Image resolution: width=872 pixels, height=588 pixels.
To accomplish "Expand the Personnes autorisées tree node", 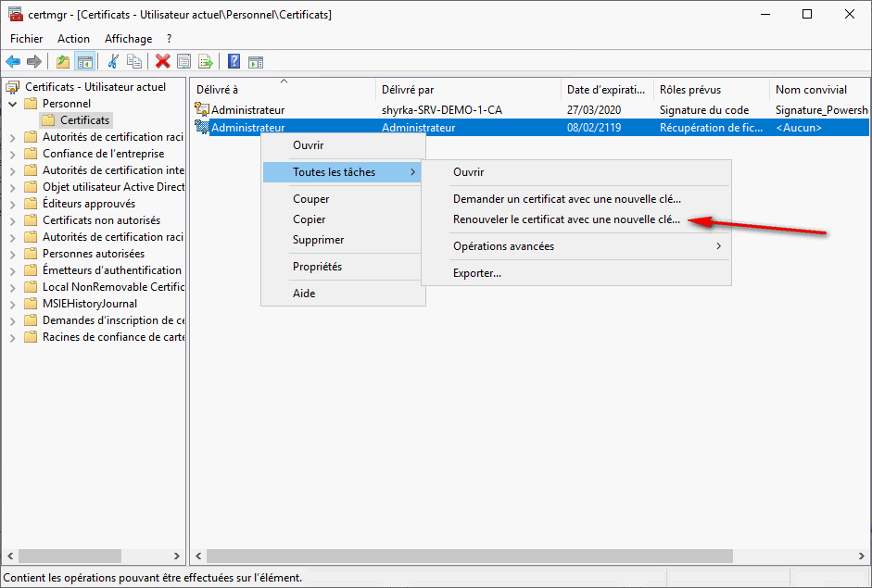I will (13, 254).
